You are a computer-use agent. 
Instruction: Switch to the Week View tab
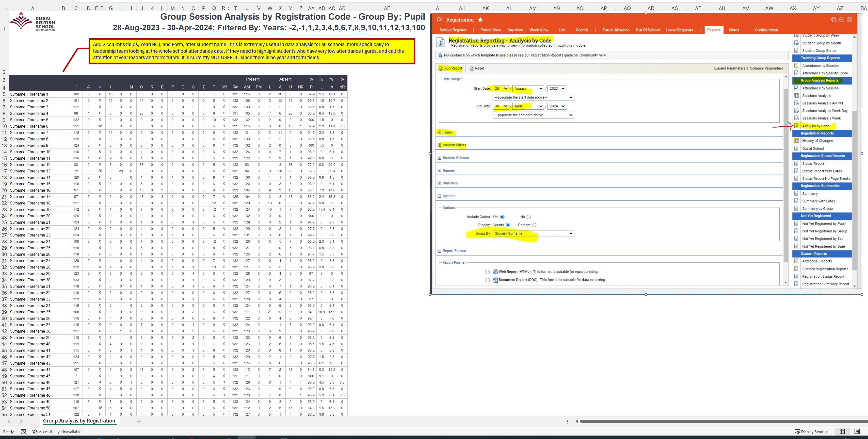click(538, 30)
